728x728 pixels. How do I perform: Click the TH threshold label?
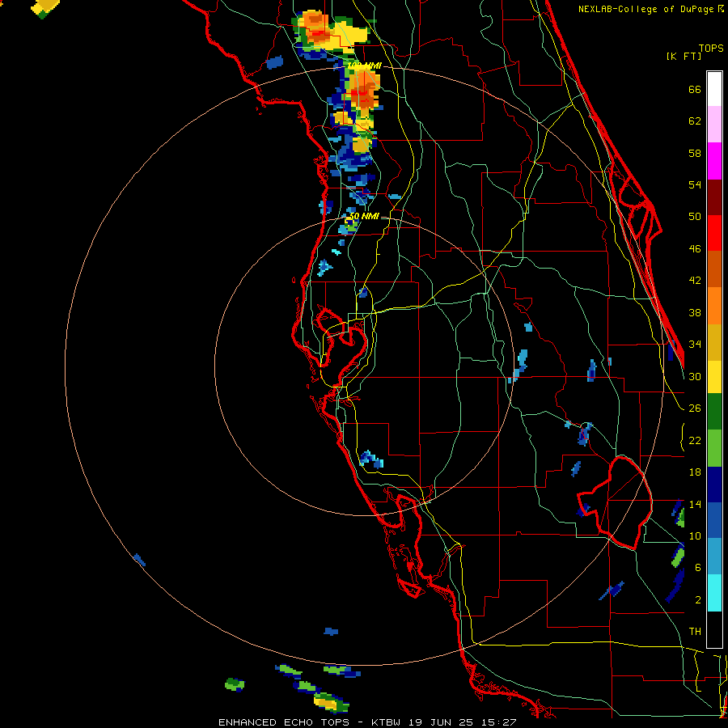tap(695, 631)
